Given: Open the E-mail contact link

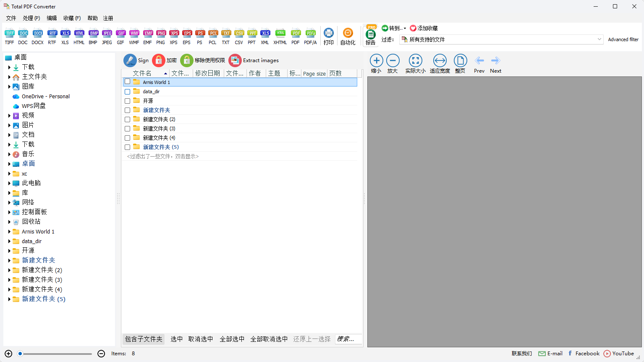Looking at the screenshot, I should pos(550,354).
